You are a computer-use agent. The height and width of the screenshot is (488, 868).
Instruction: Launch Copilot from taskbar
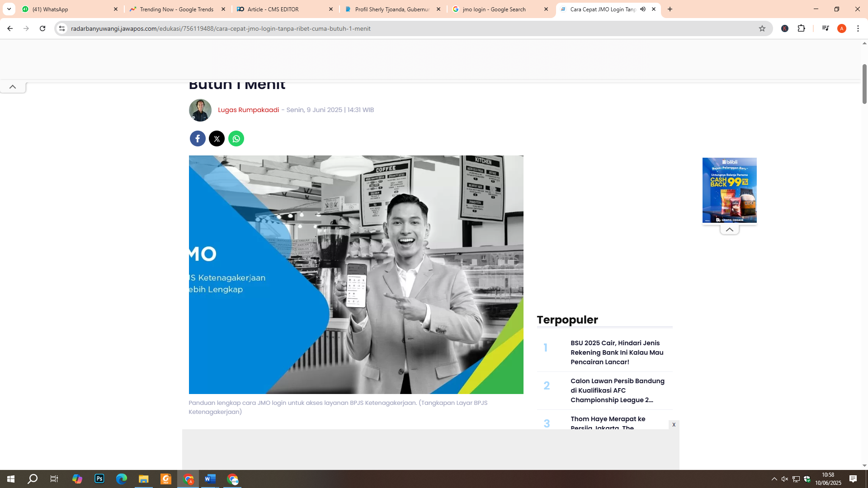coord(77,479)
